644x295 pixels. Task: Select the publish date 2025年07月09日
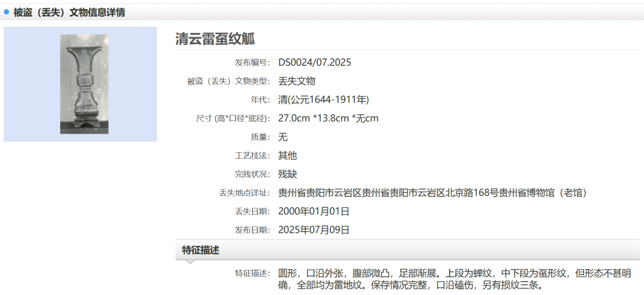click(x=314, y=230)
